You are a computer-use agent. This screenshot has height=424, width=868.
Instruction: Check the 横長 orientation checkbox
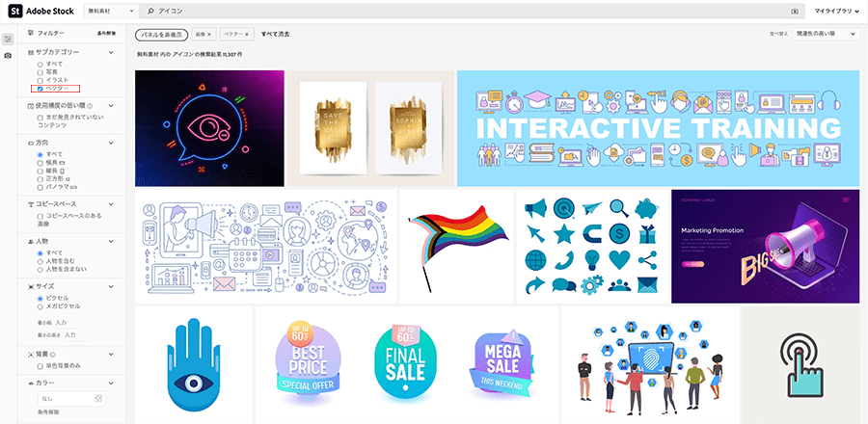pyautogui.click(x=40, y=163)
